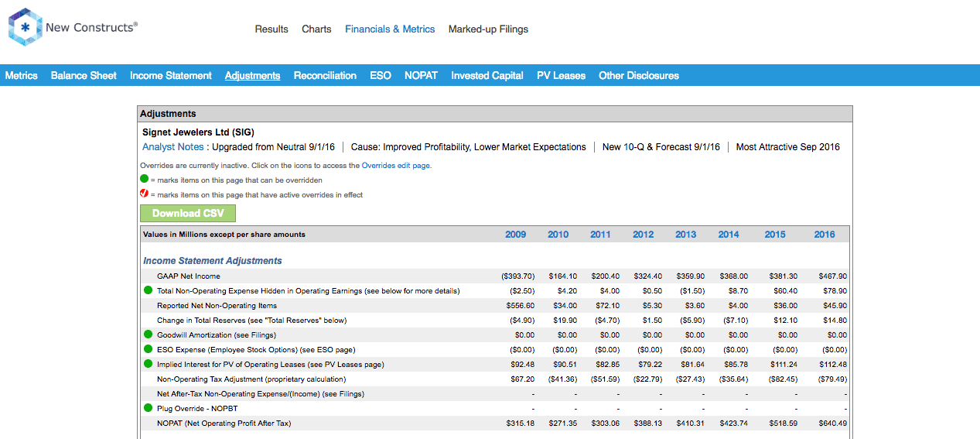Open Financials & Metrics navigation item
This screenshot has height=439, width=980.
(390, 29)
